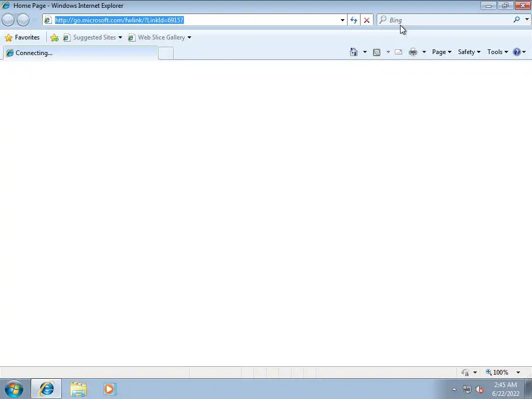This screenshot has width=532, height=399.
Task: Open Windows Explorer from taskbar
Action: [x=78, y=389]
